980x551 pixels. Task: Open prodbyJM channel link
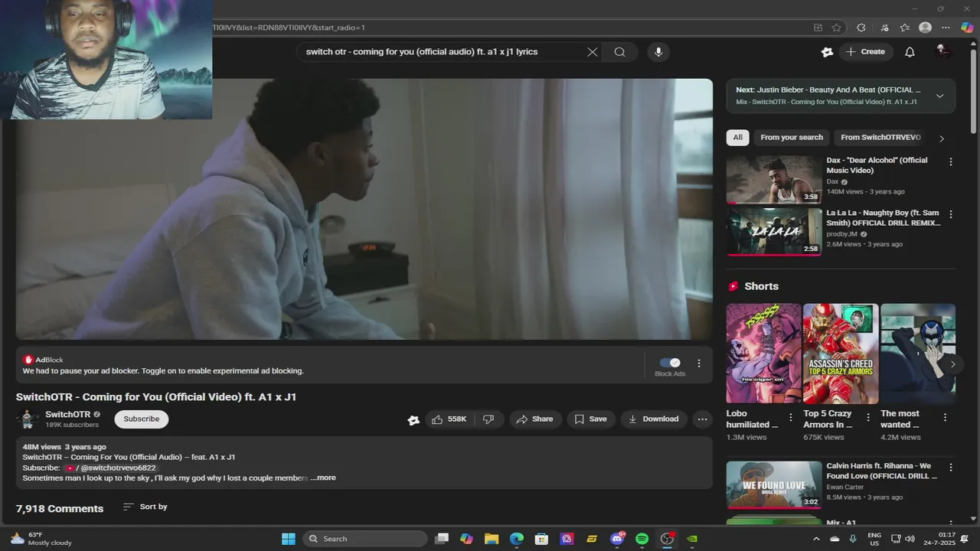(x=842, y=234)
